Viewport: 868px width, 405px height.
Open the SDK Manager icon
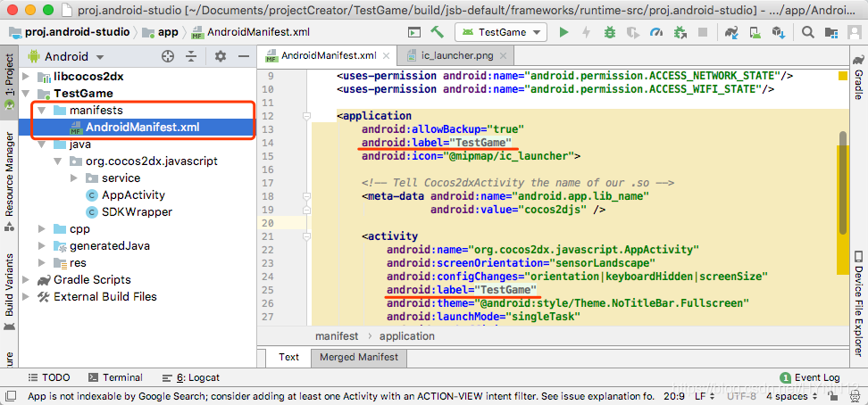tap(779, 32)
